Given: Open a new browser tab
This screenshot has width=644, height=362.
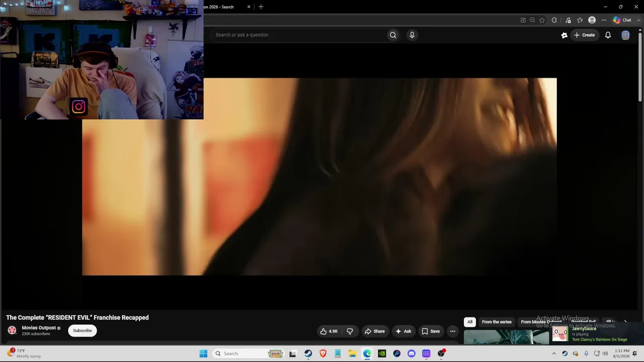Looking at the screenshot, I should pos(261,7).
